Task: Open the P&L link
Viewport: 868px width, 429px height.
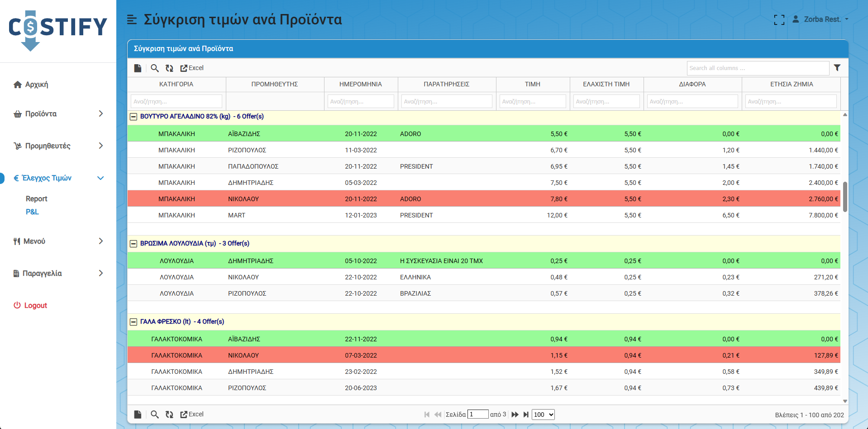Action: (x=32, y=212)
